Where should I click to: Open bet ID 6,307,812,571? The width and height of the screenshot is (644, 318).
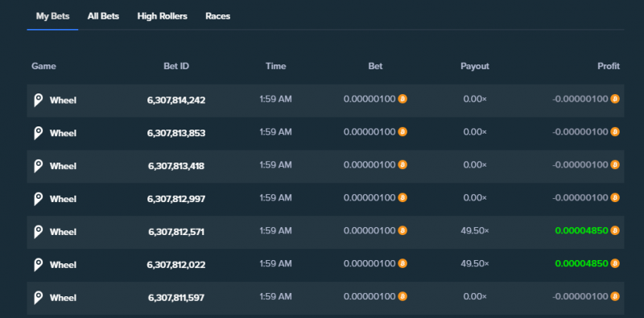click(176, 232)
